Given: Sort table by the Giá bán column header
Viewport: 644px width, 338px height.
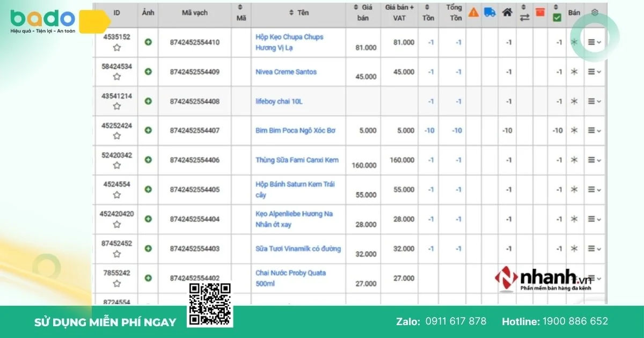Looking at the screenshot, I should click(363, 13).
